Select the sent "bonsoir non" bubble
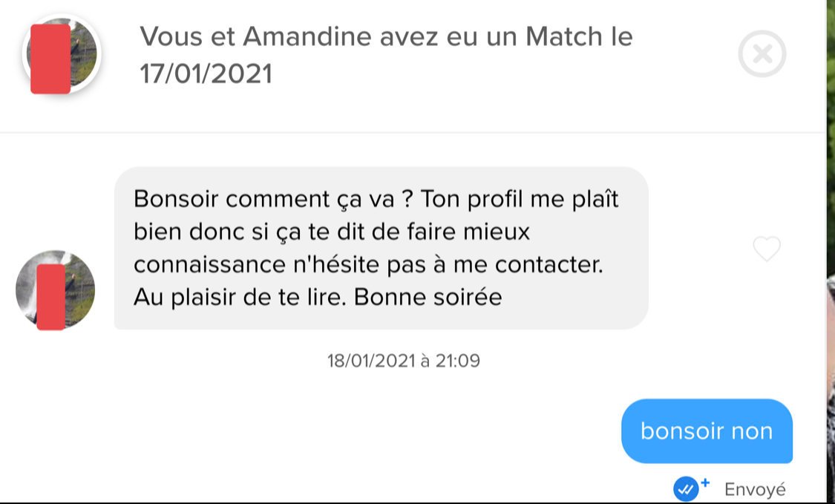835x504 pixels. click(707, 431)
